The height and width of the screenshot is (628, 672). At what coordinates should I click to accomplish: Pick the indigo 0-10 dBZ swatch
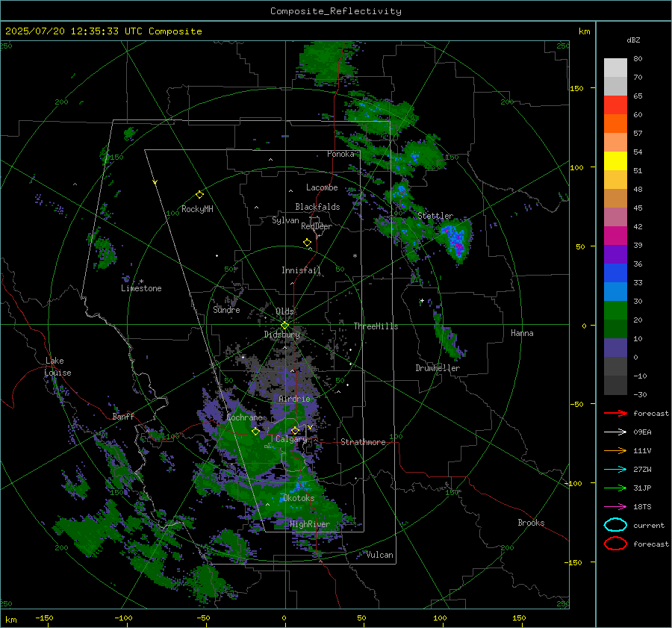(x=615, y=348)
